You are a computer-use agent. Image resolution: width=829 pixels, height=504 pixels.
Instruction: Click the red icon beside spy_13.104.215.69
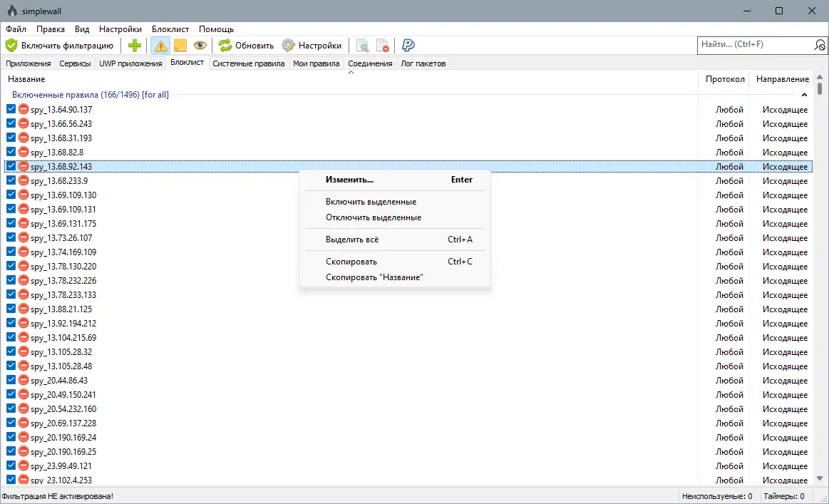(x=24, y=337)
